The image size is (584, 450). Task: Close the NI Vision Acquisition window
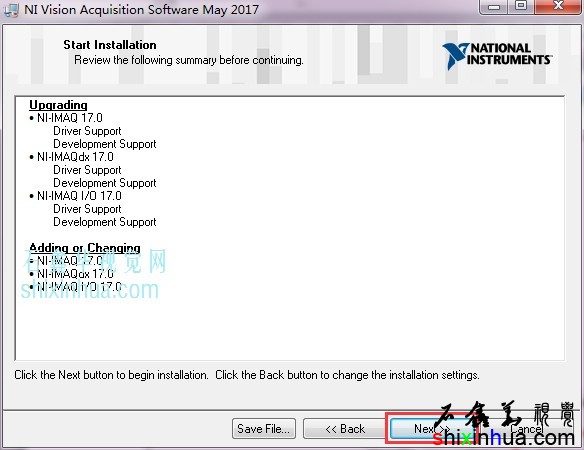[x=558, y=6]
